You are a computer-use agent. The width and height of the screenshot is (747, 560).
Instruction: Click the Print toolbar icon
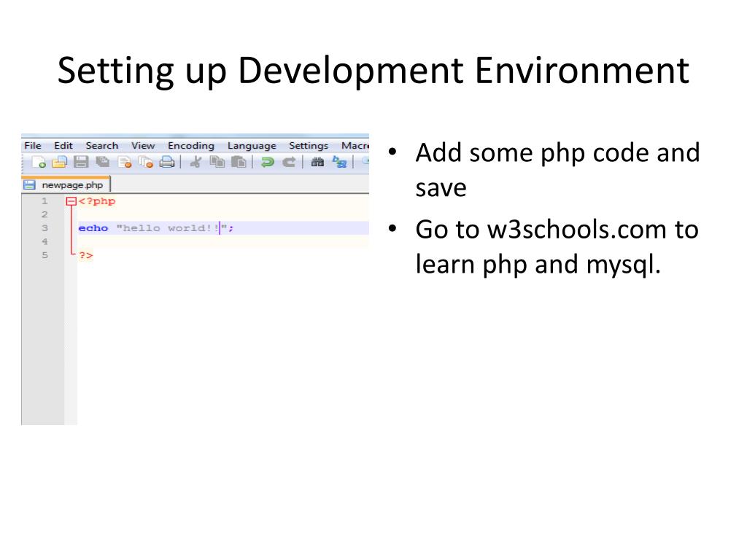tap(167, 163)
